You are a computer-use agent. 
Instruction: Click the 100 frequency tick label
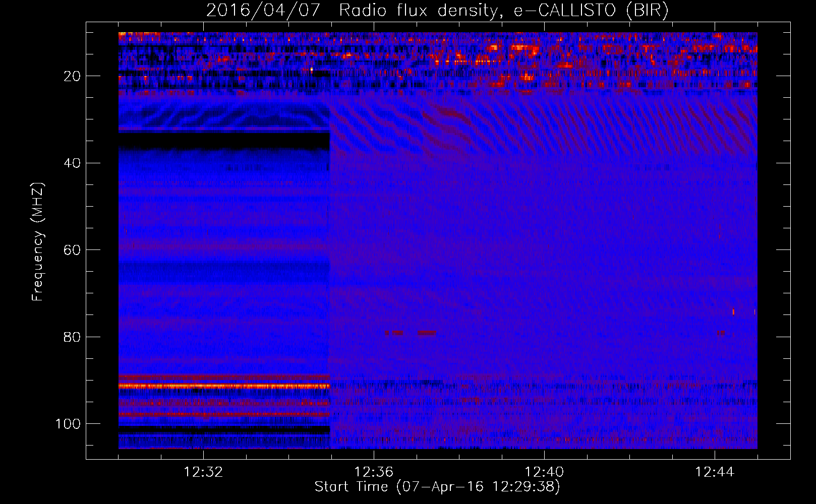[68, 424]
